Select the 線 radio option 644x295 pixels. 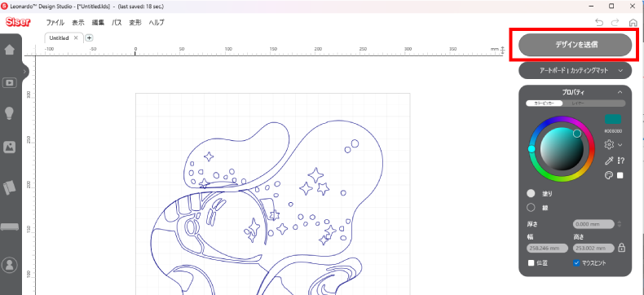[531, 208]
